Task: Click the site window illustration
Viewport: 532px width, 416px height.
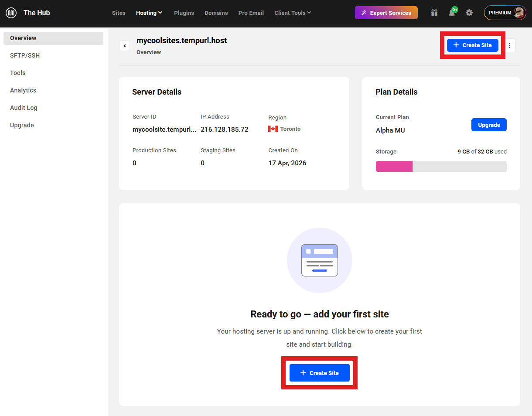Action: click(320, 260)
